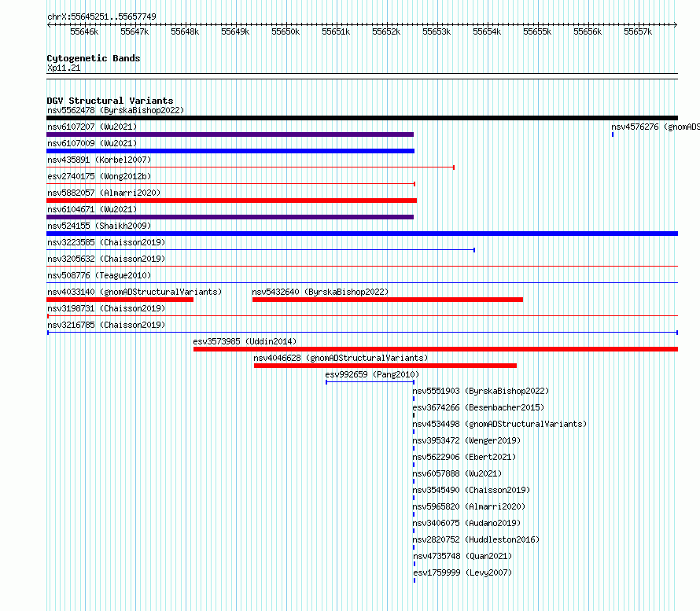Image resolution: width=700 pixels, height=611 pixels.
Task: Select the Xp11.21 cytogenetic band label
Action: (64, 68)
